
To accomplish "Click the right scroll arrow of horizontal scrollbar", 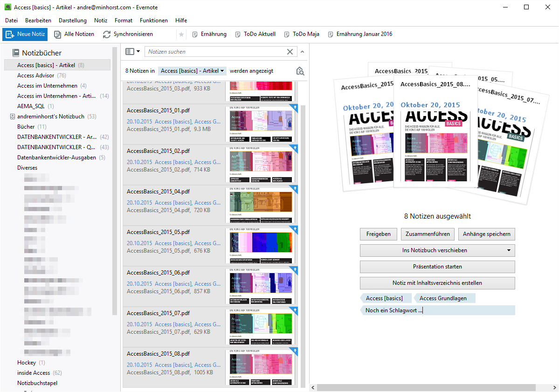I will [554, 388].
